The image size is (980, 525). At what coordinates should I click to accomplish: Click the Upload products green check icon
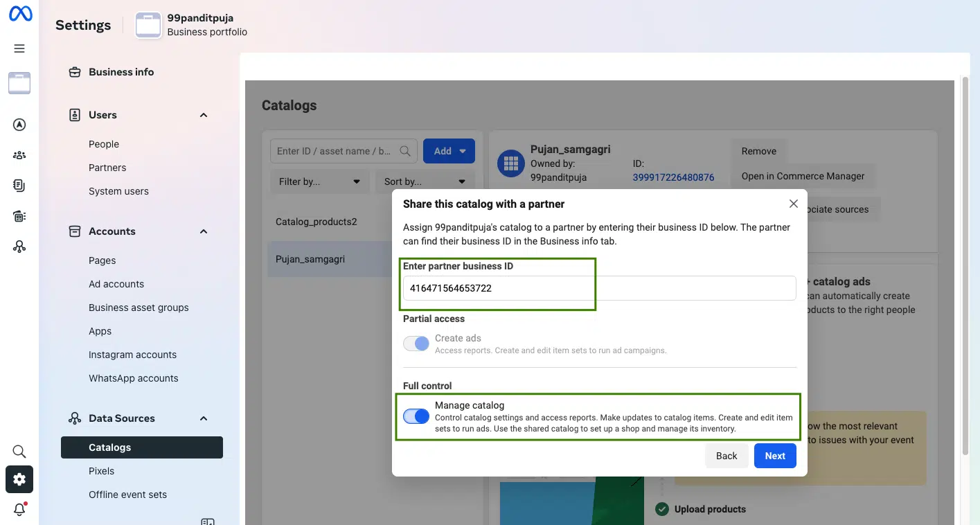pyautogui.click(x=662, y=509)
